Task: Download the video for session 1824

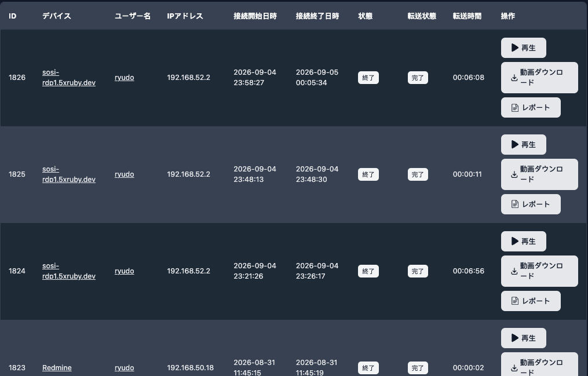Action: [x=539, y=271]
